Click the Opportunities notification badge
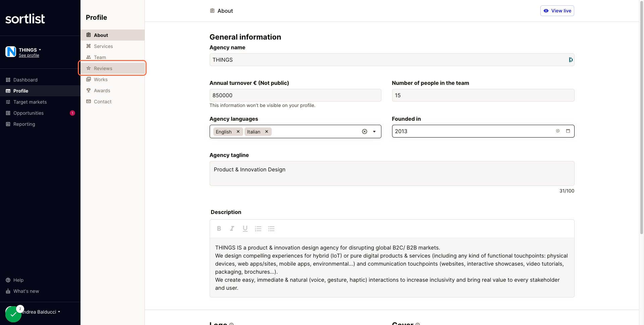The image size is (644, 325). tap(72, 113)
